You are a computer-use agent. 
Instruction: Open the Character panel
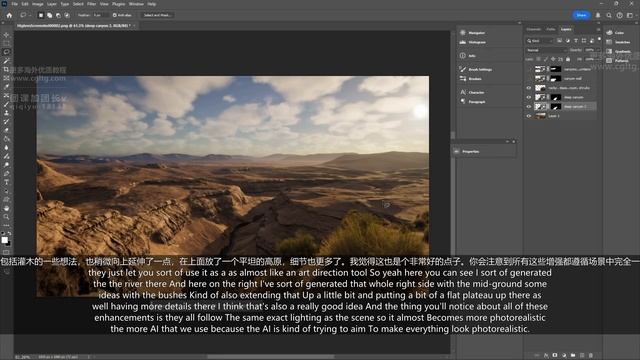click(472, 92)
